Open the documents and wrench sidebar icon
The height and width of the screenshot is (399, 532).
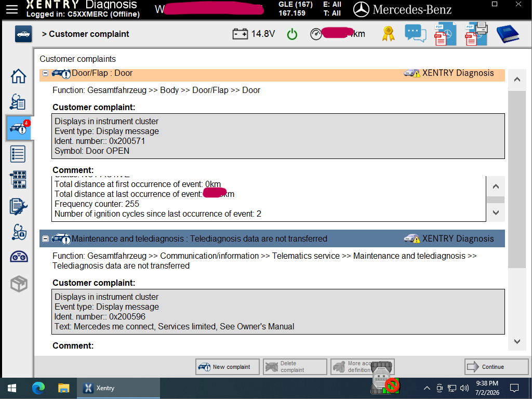click(x=18, y=206)
